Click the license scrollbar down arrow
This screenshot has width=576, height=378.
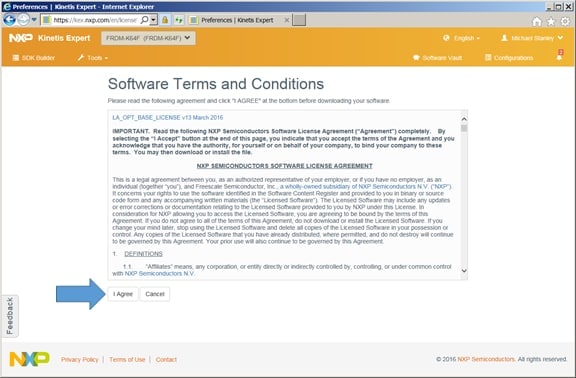click(464, 271)
